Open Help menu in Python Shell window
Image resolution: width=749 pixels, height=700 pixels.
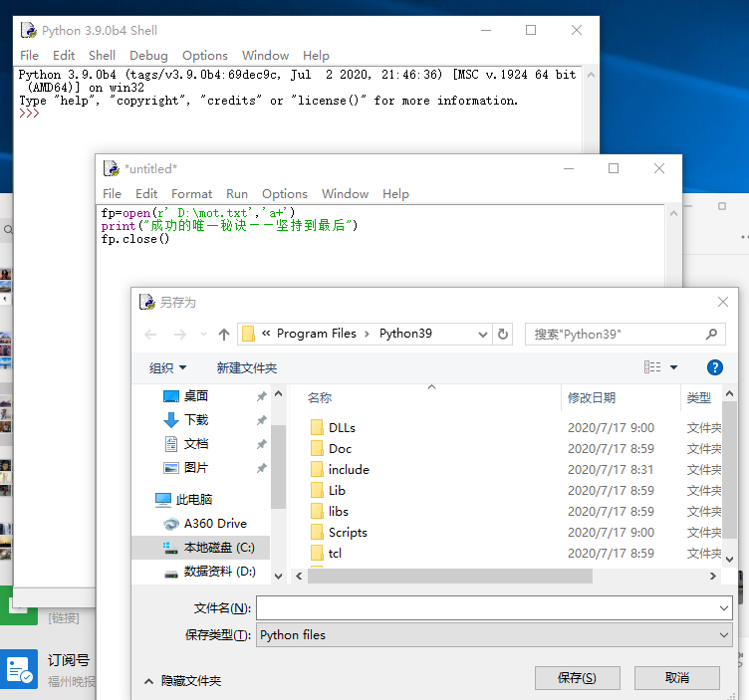point(316,56)
